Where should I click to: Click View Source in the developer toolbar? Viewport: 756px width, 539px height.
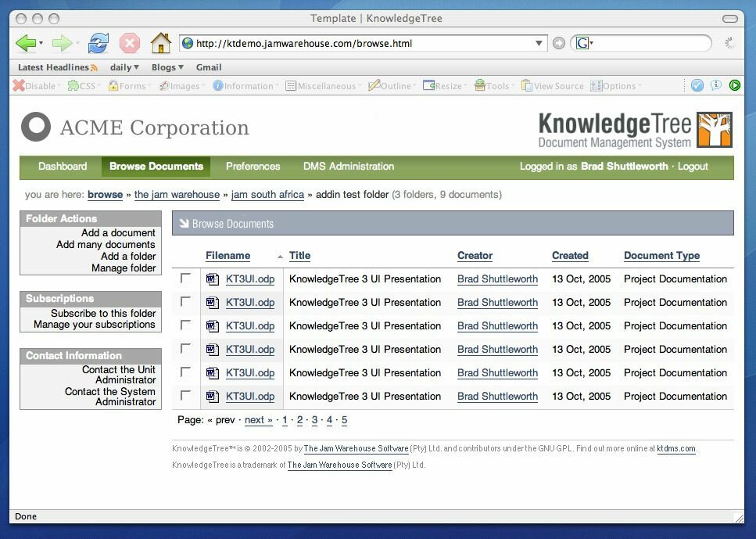(x=553, y=86)
